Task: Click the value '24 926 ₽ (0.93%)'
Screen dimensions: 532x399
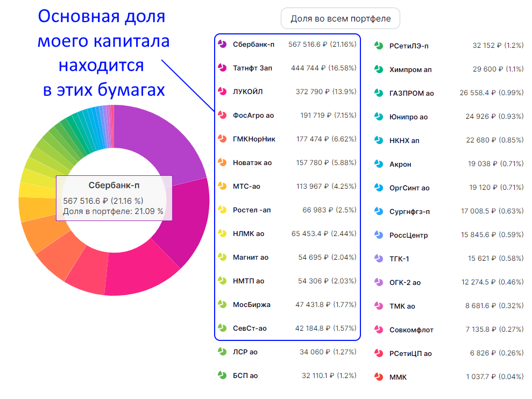Action: [494, 116]
